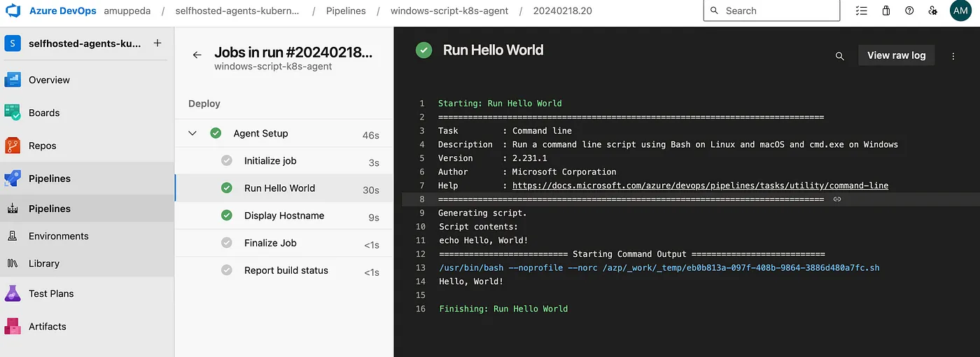Open the Artifacts sidebar icon
This screenshot has height=357, width=980.
(x=13, y=326)
